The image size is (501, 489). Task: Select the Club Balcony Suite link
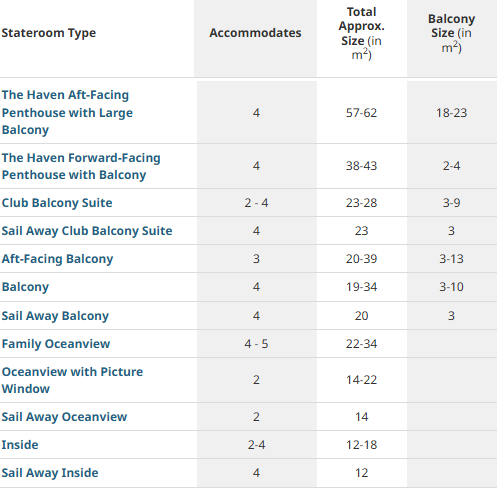pos(57,203)
